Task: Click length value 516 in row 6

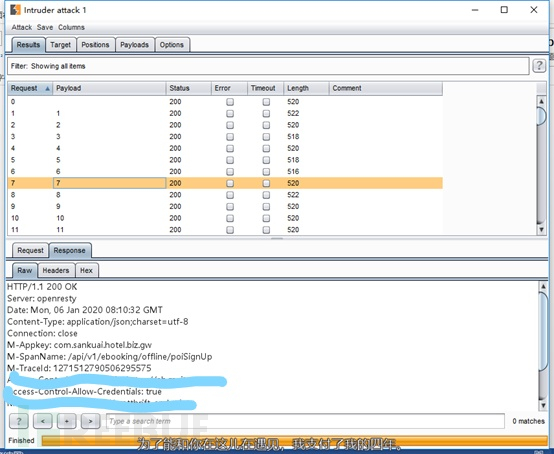Action: point(293,172)
